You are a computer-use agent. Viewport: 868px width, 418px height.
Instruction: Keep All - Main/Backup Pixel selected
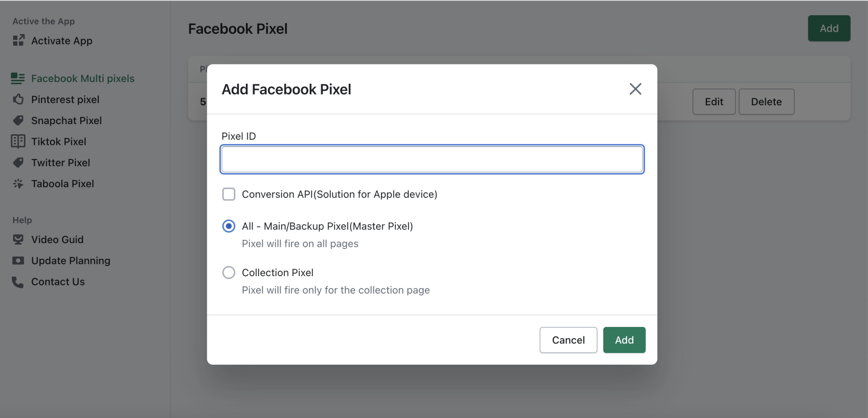pos(228,226)
